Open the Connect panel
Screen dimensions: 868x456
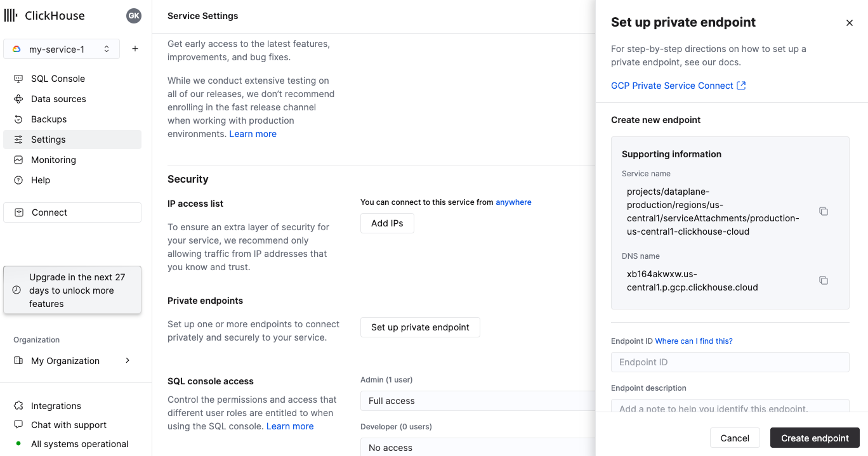click(72, 212)
